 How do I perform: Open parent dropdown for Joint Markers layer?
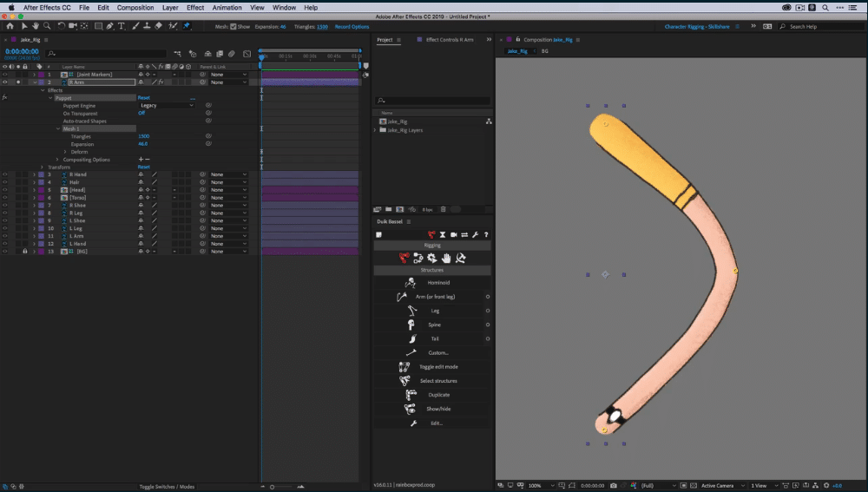pyautogui.click(x=228, y=74)
